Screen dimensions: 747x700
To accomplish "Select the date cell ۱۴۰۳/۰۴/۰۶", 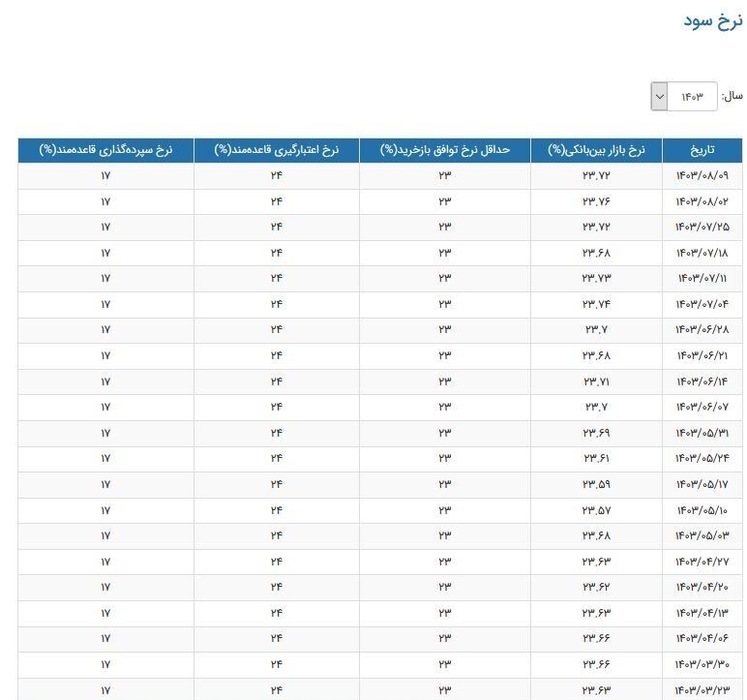I will click(702, 638).
